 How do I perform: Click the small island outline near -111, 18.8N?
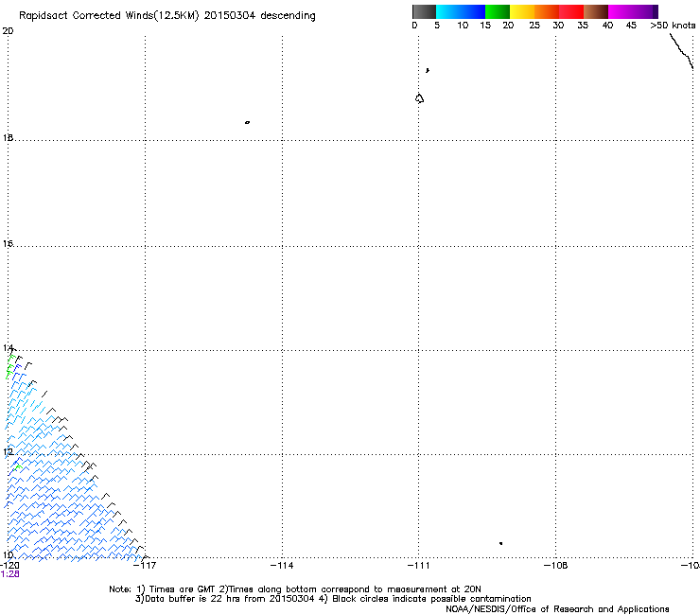(x=419, y=98)
